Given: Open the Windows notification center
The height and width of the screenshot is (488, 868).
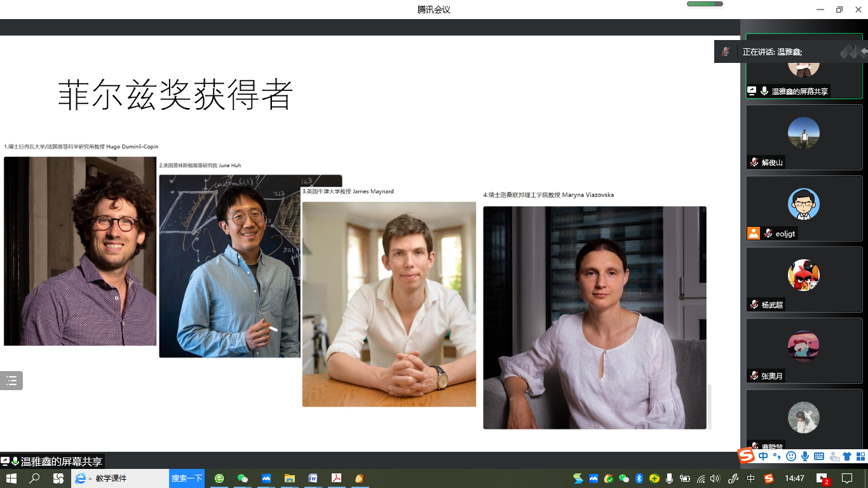Looking at the screenshot, I should pos(847,478).
